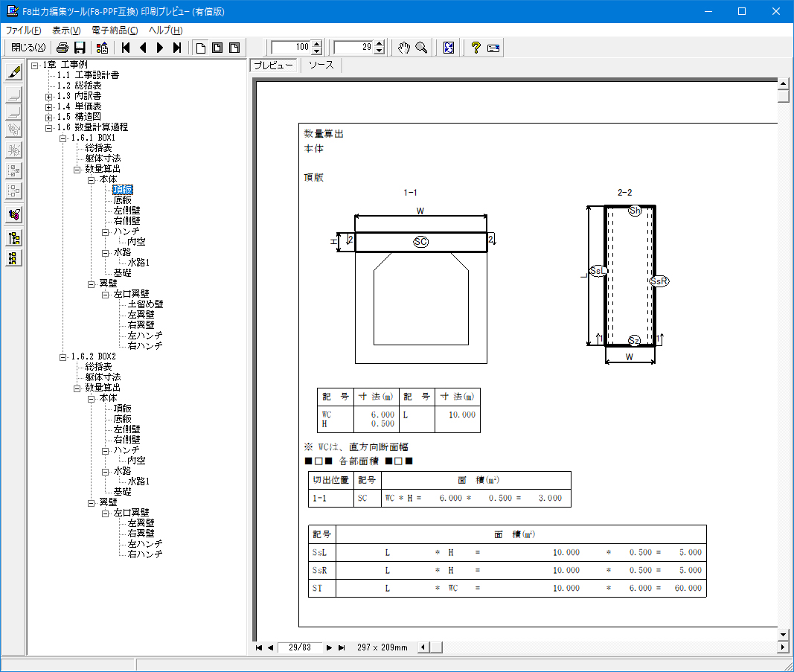The image size is (794, 672).
Task: Expand the 1.5 構造図 tree node
Action: click(x=48, y=118)
